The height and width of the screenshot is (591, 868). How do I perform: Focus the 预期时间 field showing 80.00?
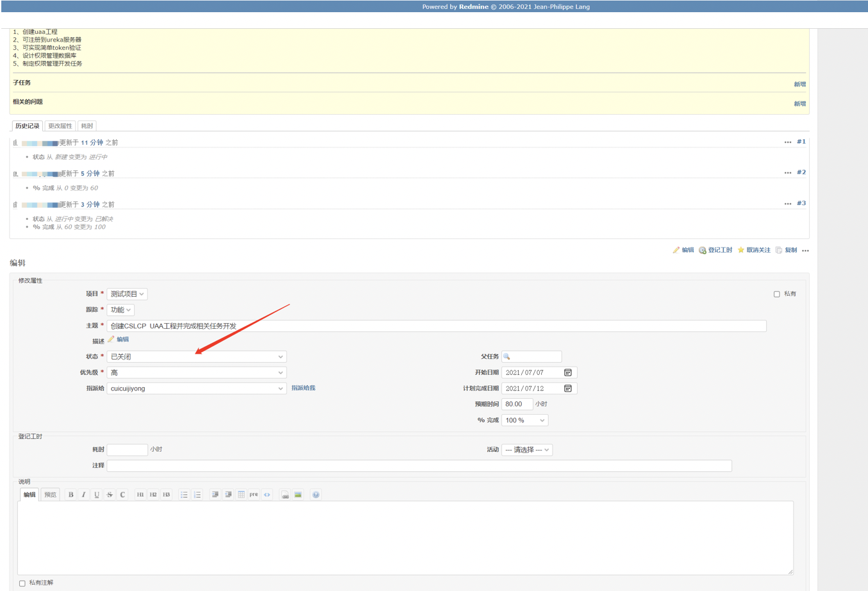(x=517, y=404)
